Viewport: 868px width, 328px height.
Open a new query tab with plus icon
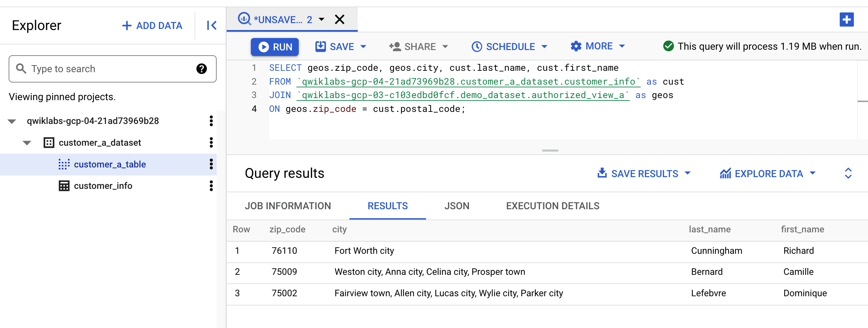(847, 19)
